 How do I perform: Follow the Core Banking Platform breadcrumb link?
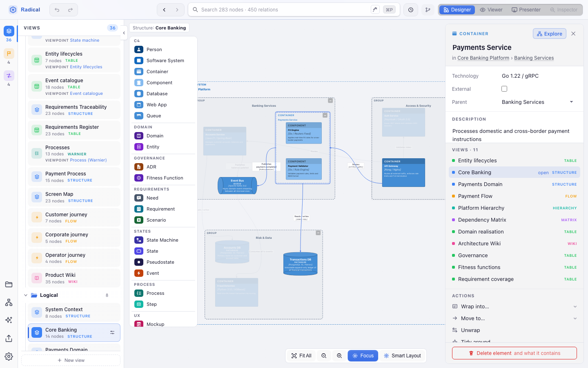click(483, 58)
